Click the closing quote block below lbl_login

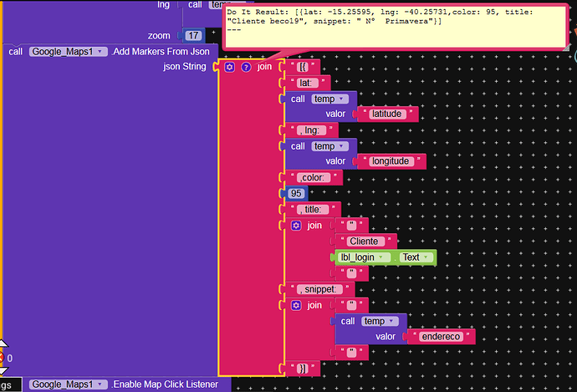351,273
